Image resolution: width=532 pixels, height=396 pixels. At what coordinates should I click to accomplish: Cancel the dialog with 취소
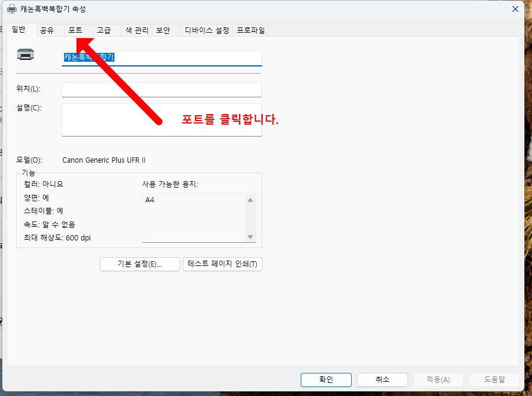(382, 379)
